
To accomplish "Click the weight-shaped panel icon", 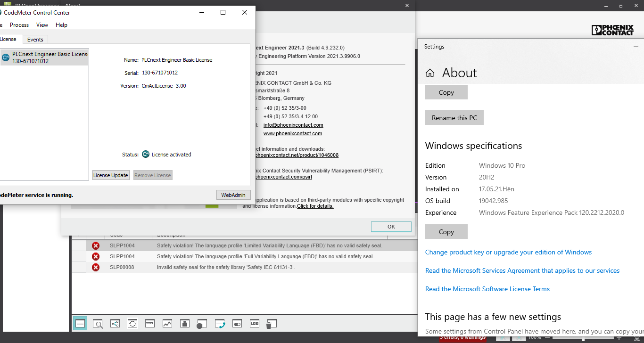I will click(x=185, y=324).
